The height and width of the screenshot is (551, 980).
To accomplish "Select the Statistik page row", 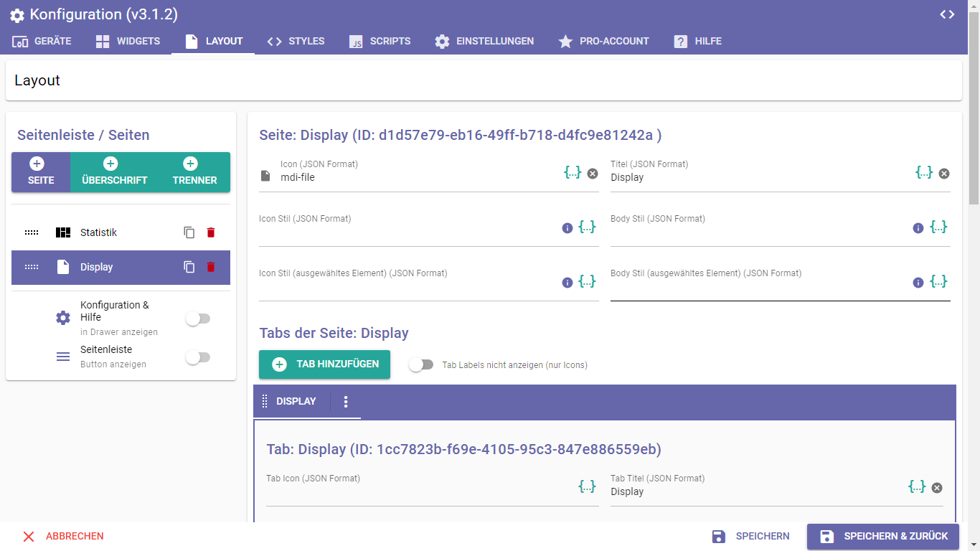I will tap(121, 232).
